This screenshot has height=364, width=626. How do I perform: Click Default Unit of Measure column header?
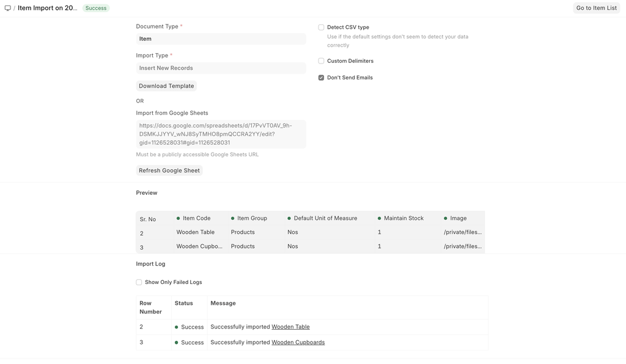point(325,218)
